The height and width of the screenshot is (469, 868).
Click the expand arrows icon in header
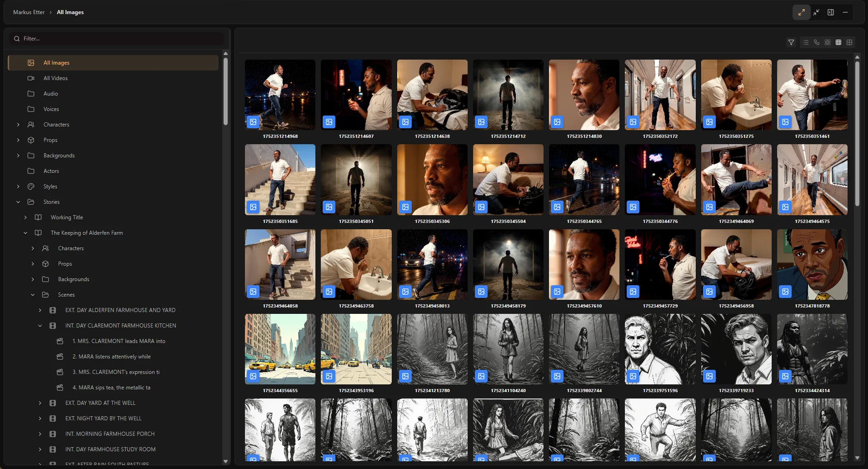pos(802,12)
